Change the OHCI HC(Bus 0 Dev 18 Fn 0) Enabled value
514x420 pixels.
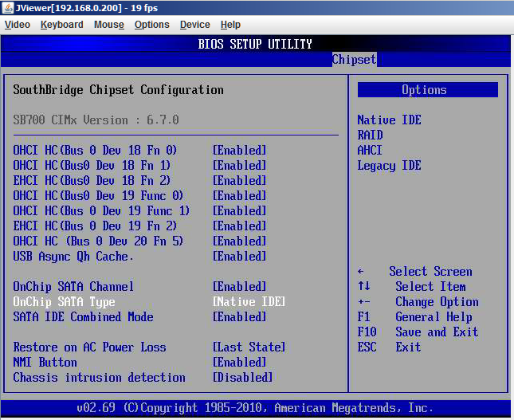239,151
